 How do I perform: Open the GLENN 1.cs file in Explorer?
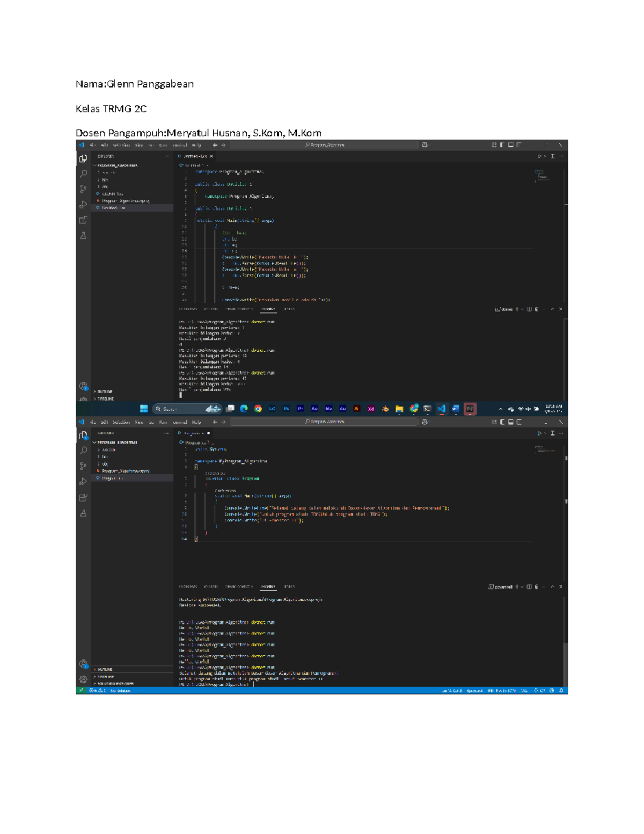133,194
